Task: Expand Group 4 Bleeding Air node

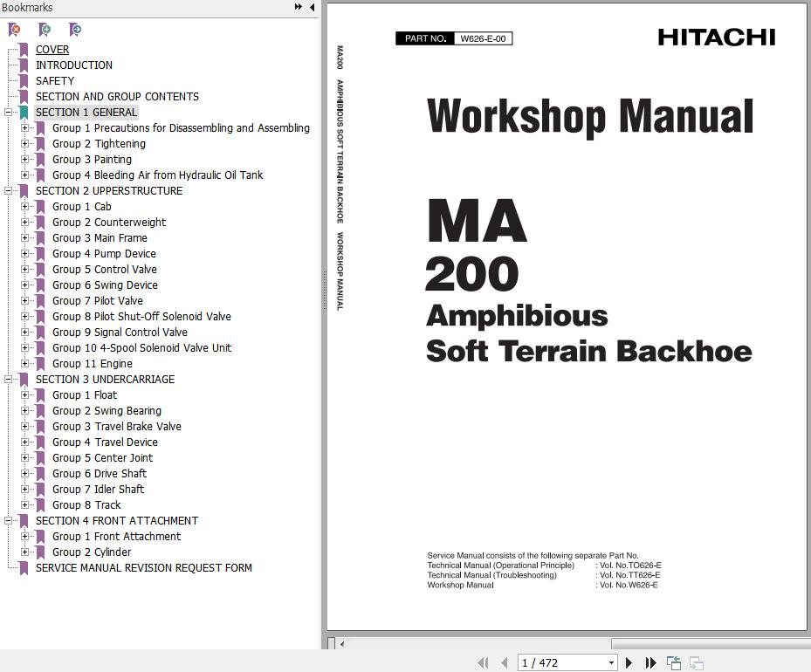Action: 24,175
